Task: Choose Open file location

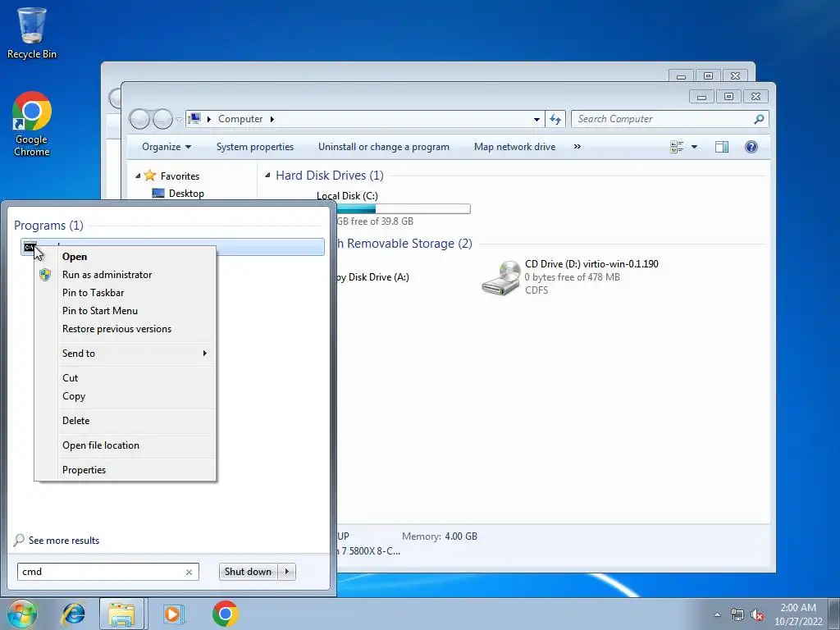Action: 126,445
